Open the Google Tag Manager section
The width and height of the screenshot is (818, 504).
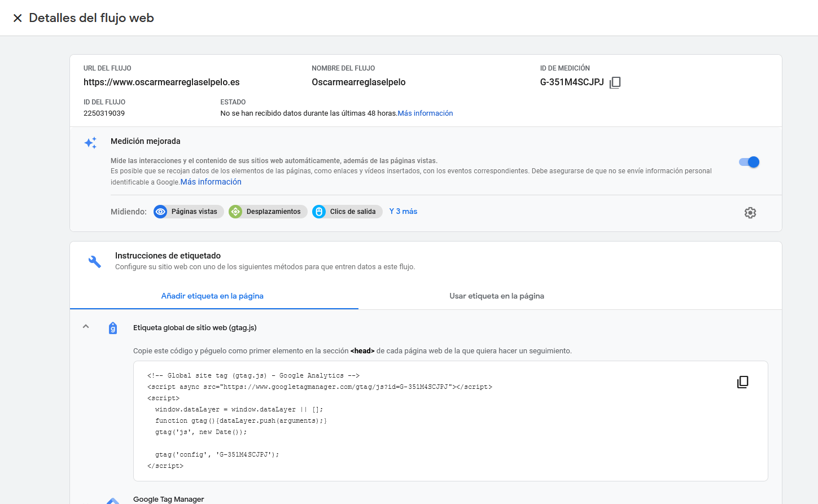168,499
